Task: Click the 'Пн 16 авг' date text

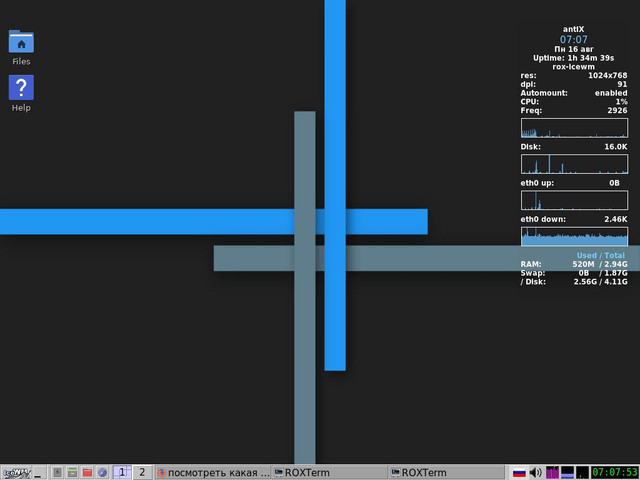Action: [x=573, y=49]
